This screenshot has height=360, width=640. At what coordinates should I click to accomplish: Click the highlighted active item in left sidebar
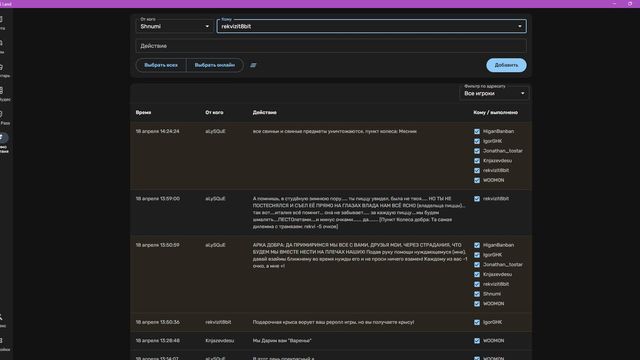pos(4,142)
